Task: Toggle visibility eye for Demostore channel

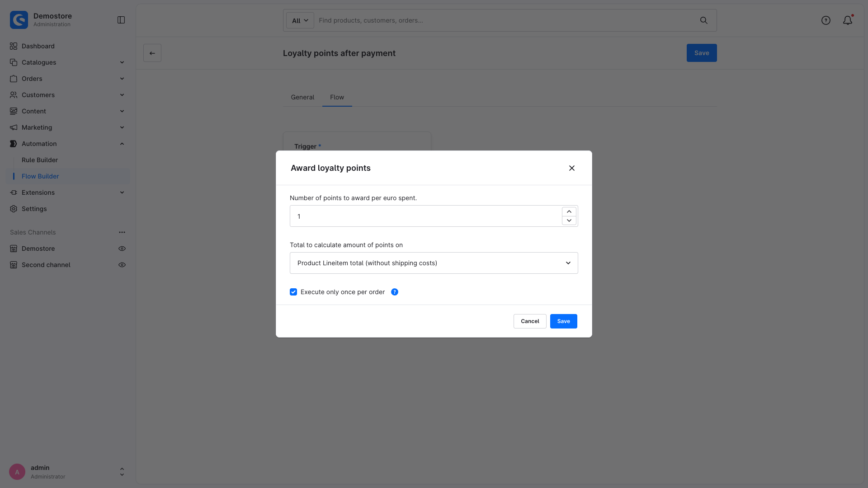Action: (122, 249)
